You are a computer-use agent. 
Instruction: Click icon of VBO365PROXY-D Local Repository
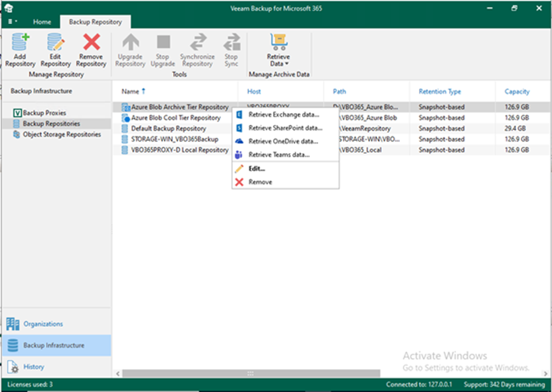tap(124, 150)
